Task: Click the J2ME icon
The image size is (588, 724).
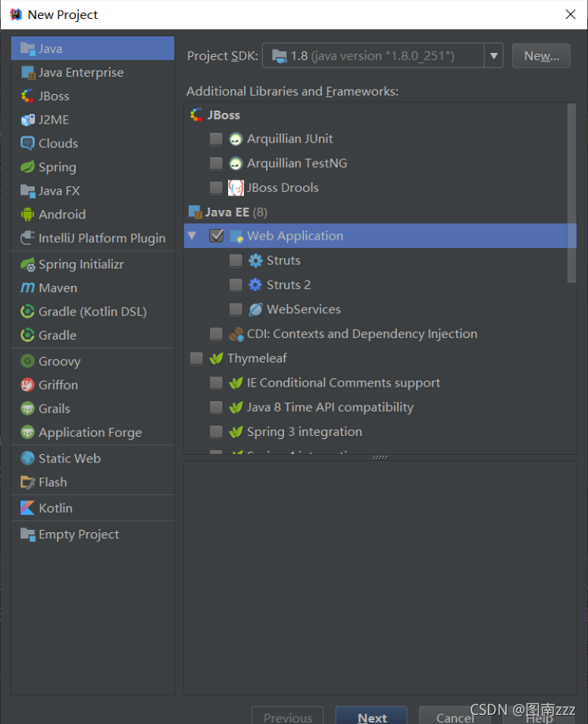Action: [28, 120]
